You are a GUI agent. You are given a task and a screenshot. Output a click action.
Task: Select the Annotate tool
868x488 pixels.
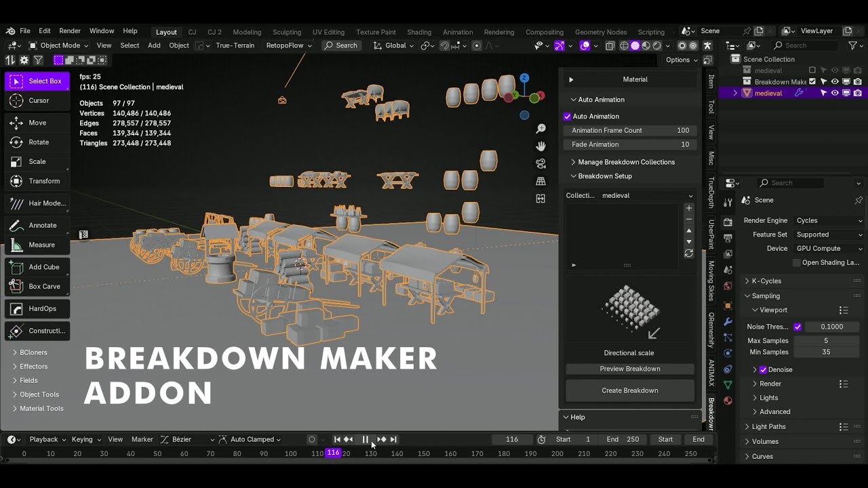(37, 225)
